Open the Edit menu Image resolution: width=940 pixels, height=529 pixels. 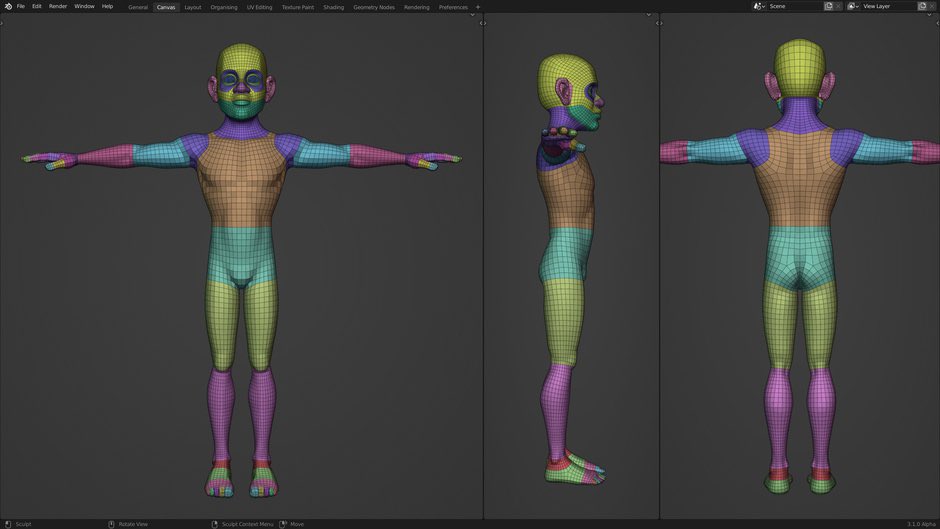37,6
